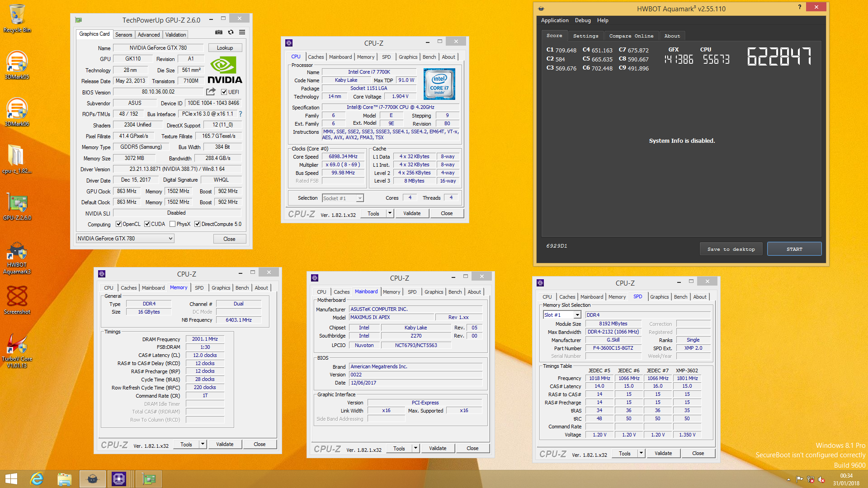Click the NVIDIA logo in GPU-Z
Screen dimensions: 868x488
click(225, 70)
